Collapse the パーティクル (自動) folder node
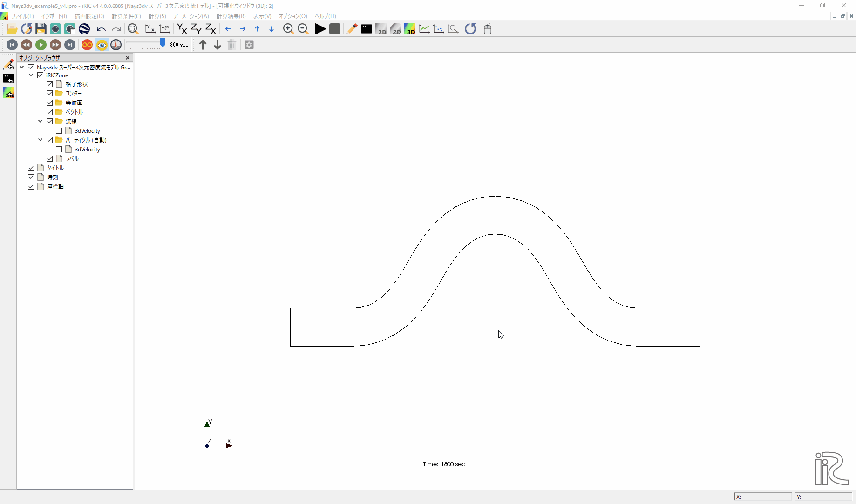856x504 pixels. (x=41, y=140)
